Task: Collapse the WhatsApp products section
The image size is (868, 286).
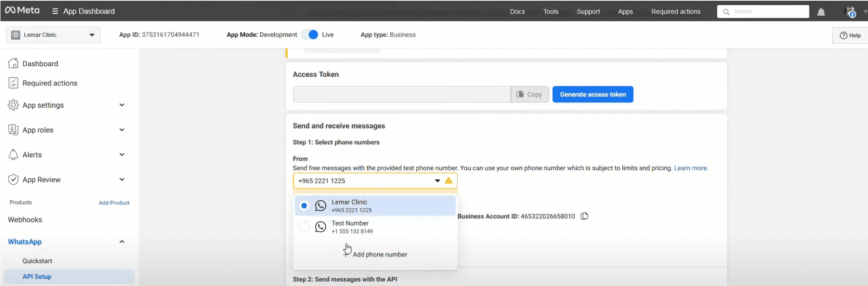Action: pos(122,242)
